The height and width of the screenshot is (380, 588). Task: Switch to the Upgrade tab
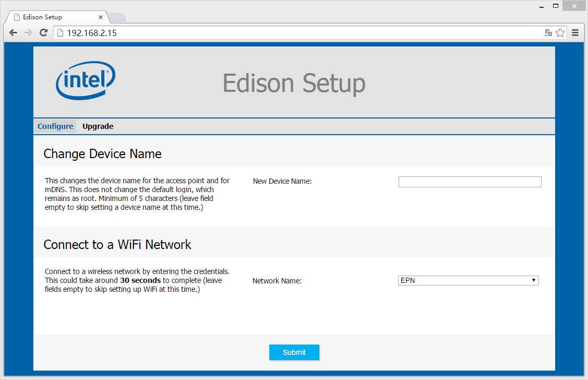coord(98,126)
